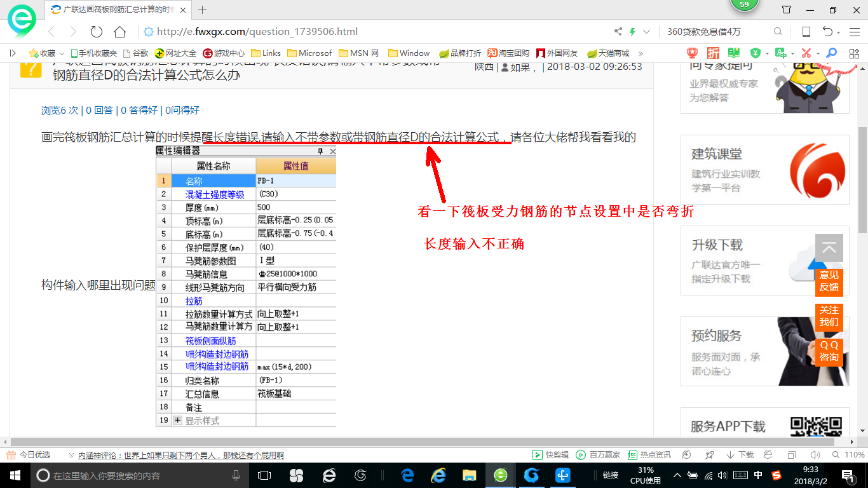Click the green lightning speed-mode icon
Viewport: 868px width, 488px height.
(632, 32)
